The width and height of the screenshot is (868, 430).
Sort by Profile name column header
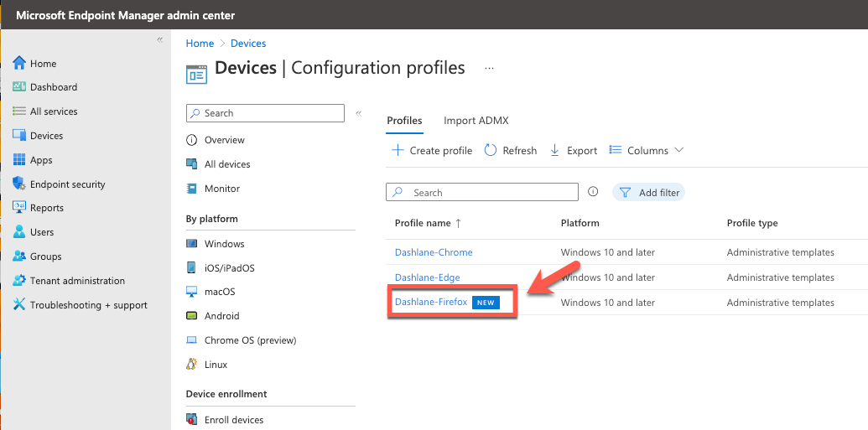click(428, 223)
